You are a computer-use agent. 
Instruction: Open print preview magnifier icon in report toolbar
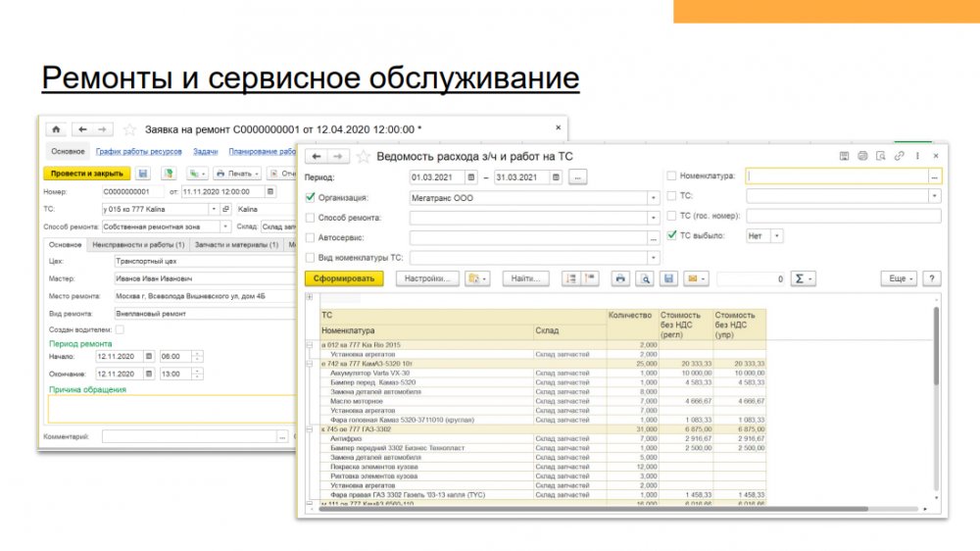pos(645,278)
